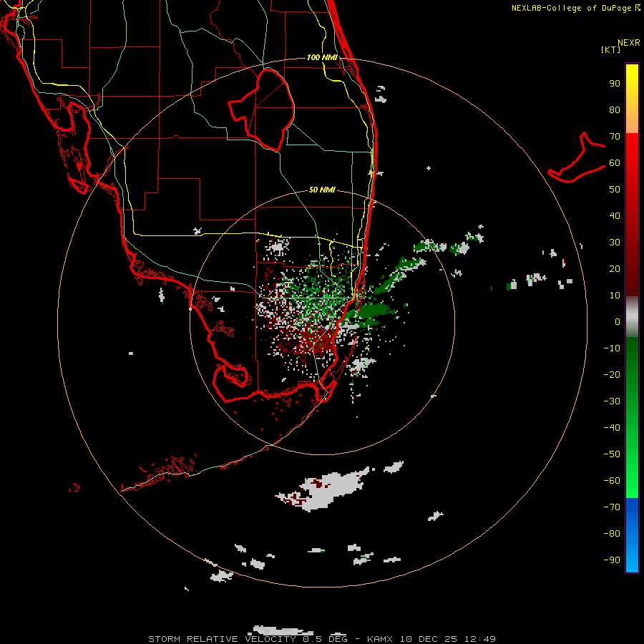Click the -70 value on velocity scale

point(612,507)
